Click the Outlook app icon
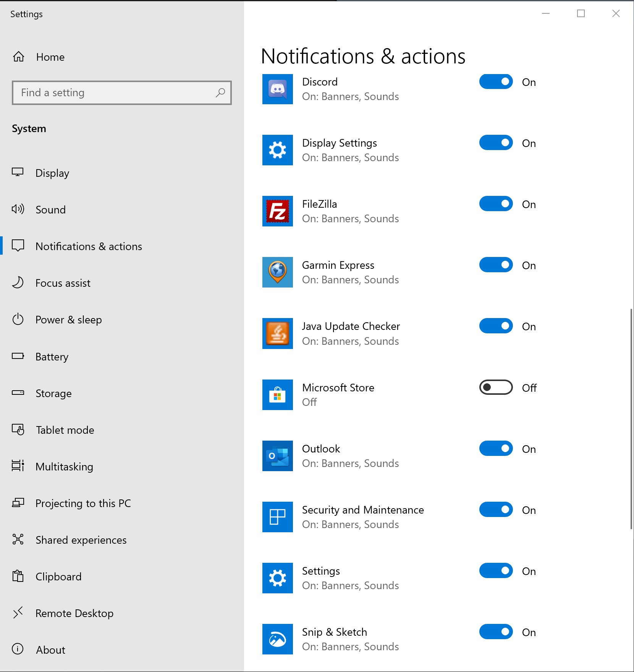The height and width of the screenshot is (672, 634). coord(277,456)
